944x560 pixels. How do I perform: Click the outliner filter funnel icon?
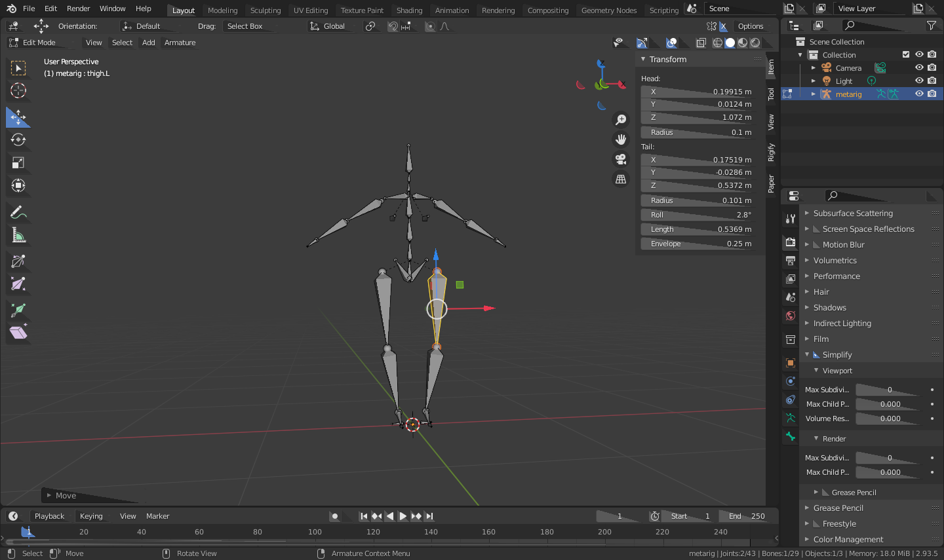pos(932,26)
